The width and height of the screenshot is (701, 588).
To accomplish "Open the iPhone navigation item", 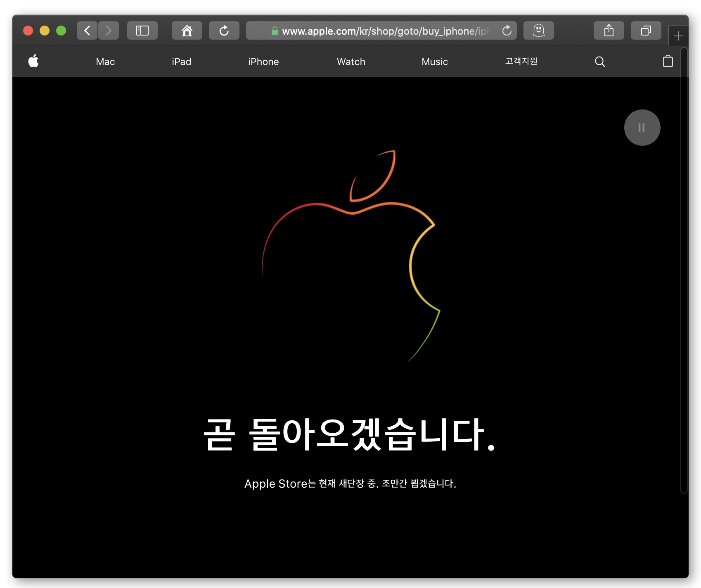I will [263, 62].
